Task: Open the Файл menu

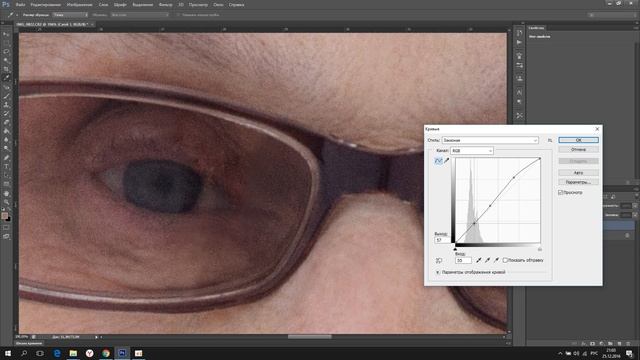Action: click(x=20, y=4)
